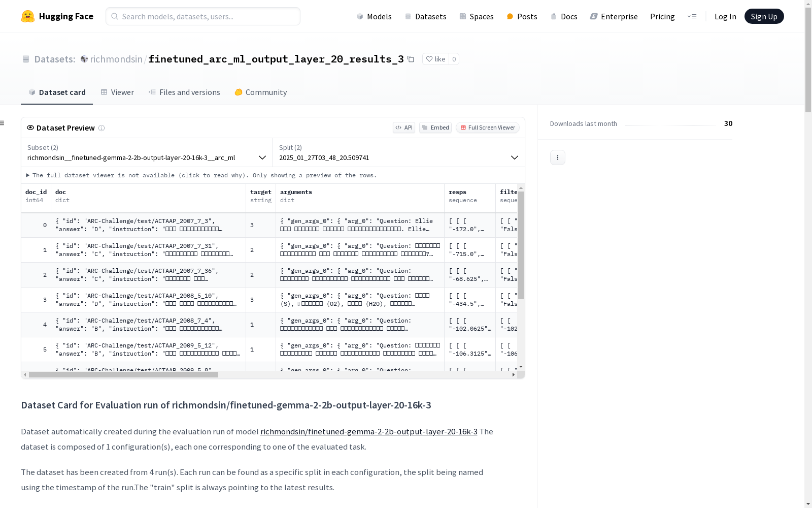Viewport: 812px width, 508px height.
Task: Click the table scroll up arrow
Action: (521, 188)
